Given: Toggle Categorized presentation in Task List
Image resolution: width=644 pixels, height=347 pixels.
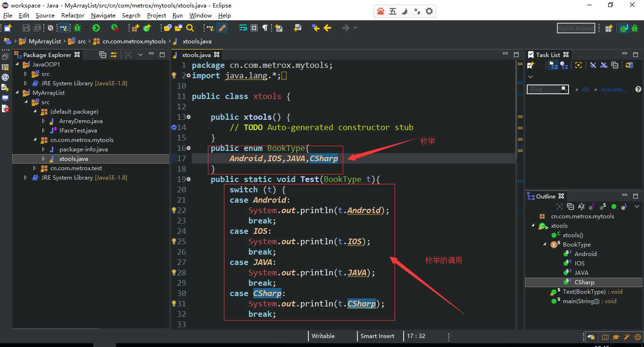Looking at the screenshot, I should tap(553, 65).
